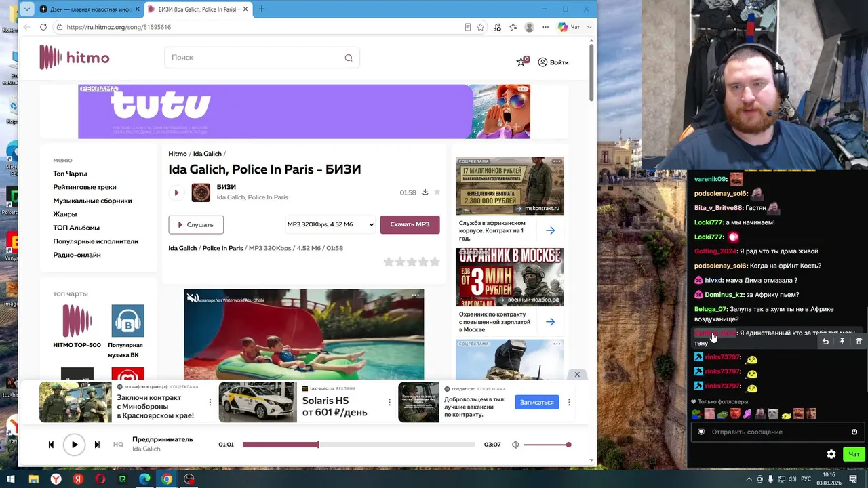868x488 pixels.
Task: Click the Слушать button
Action: [196, 224]
